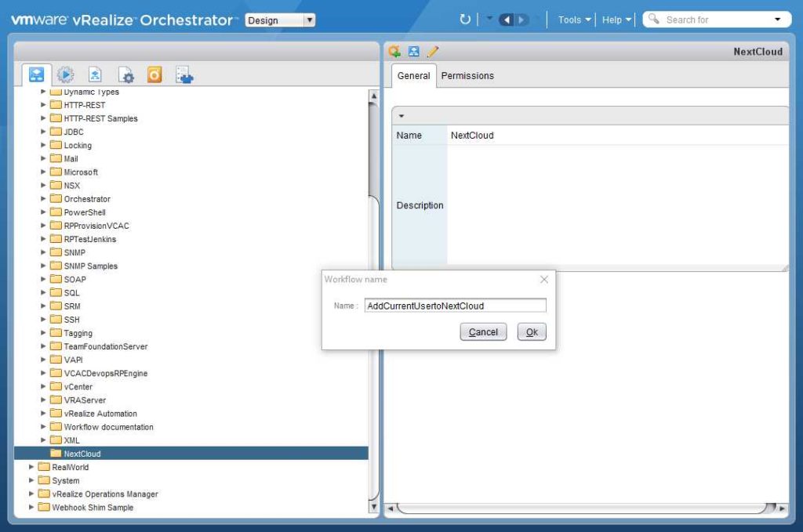Open the Design mode dropdown
The height and width of the screenshot is (532, 803).
pos(280,20)
